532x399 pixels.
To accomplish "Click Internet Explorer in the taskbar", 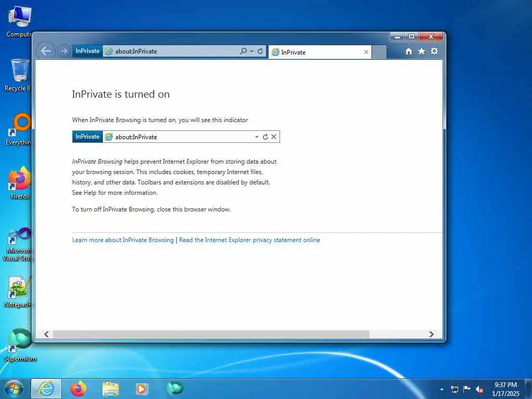I will [46, 389].
